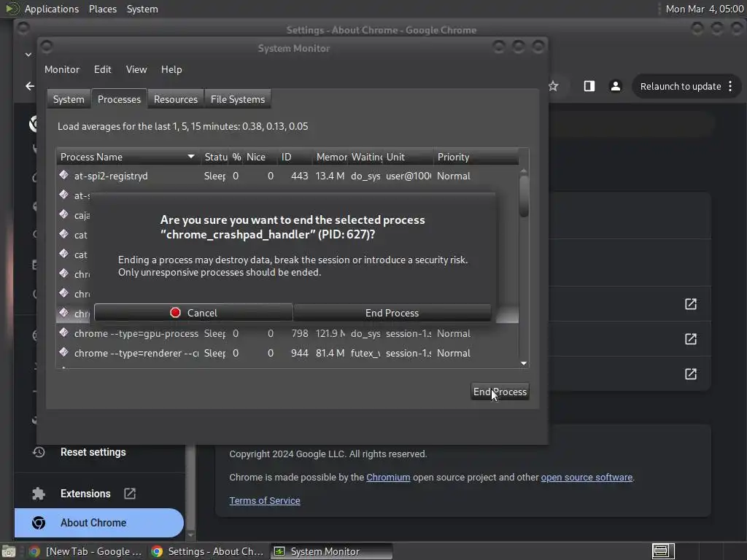Open the Edit menu in System Monitor
747x560 pixels.
click(x=102, y=69)
